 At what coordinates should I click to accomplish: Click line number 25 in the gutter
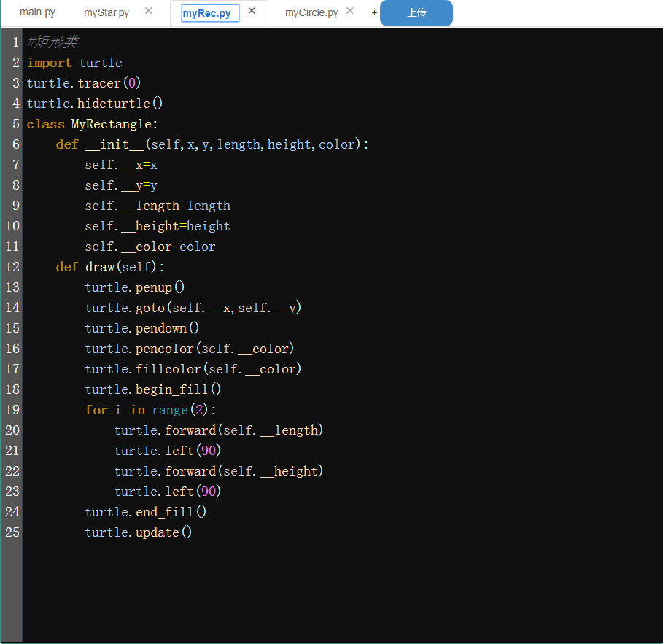[x=12, y=532]
